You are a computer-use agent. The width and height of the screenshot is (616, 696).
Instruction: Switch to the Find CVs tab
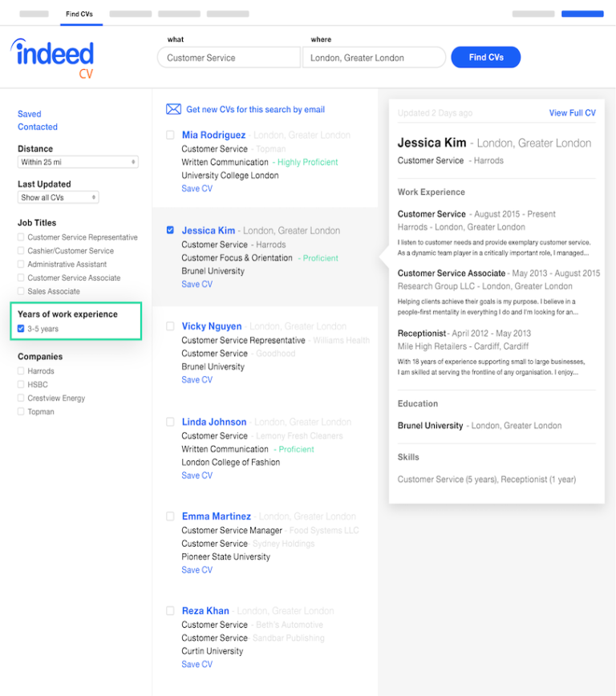[80, 13]
